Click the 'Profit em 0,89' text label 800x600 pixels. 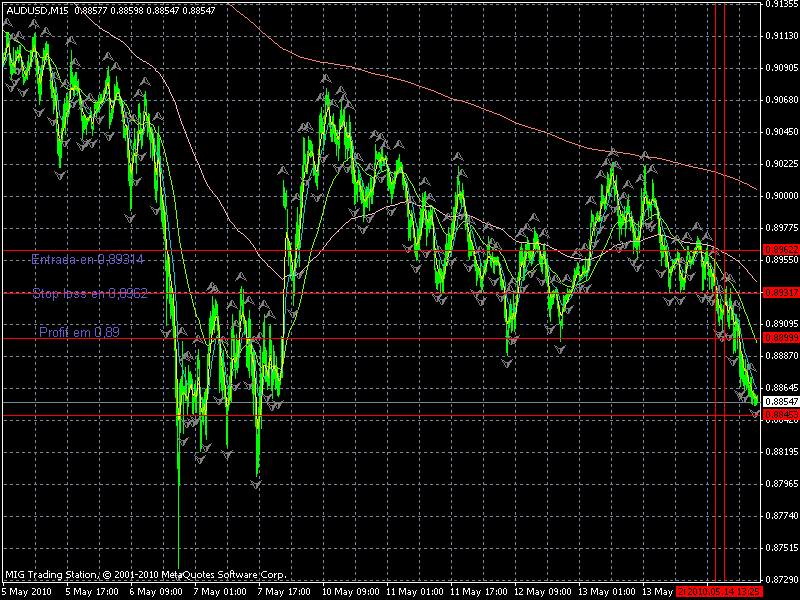pos(79,332)
